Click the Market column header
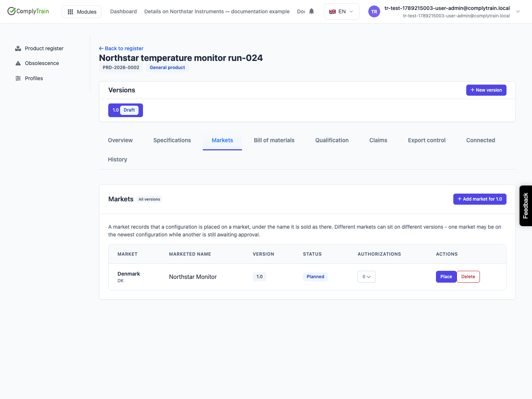 tap(127, 254)
